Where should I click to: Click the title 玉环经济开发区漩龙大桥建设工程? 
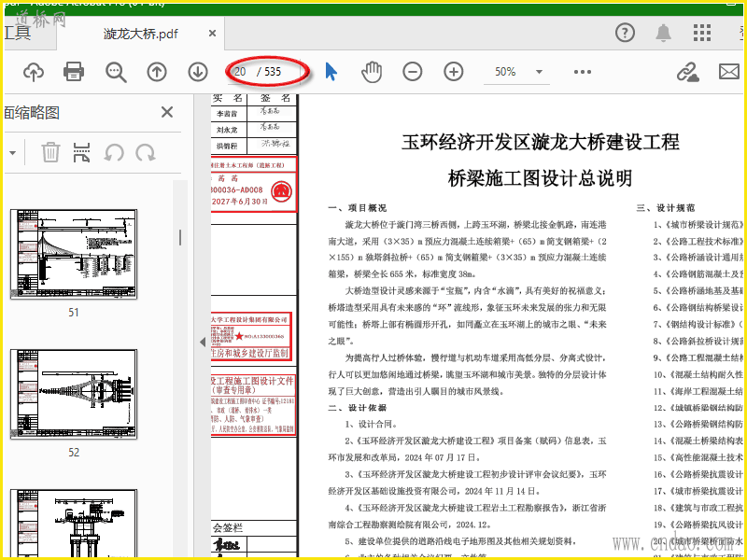pyautogui.click(x=541, y=142)
